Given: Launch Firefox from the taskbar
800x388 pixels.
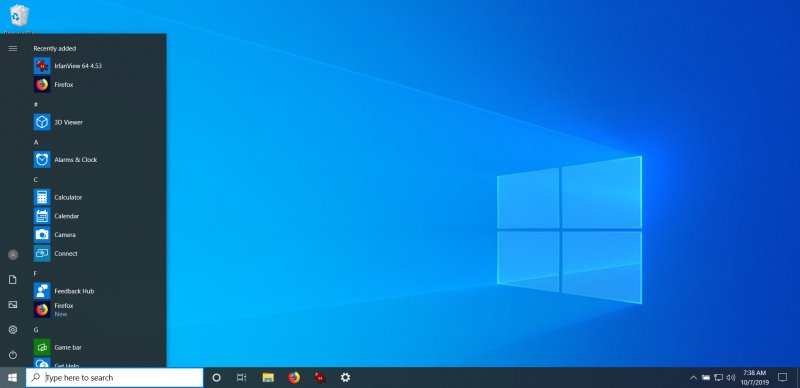Looking at the screenshot, I should coord(294,378).
